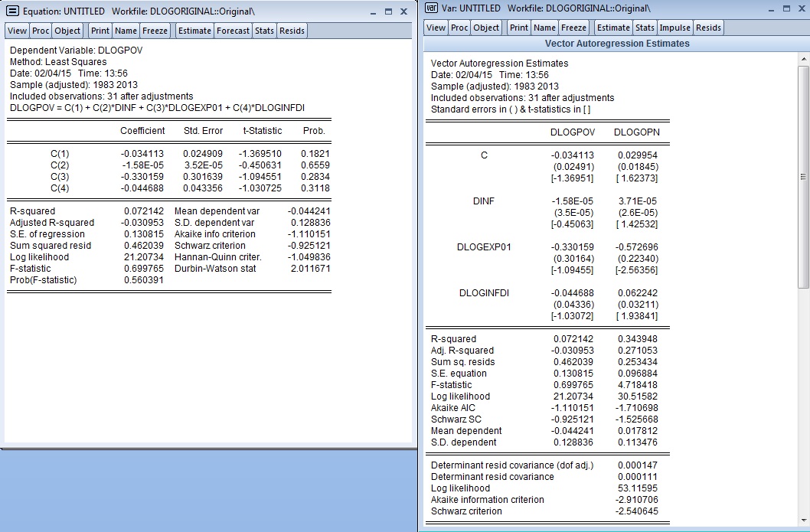Click Resids button in Equation window

tap(292, 31)
